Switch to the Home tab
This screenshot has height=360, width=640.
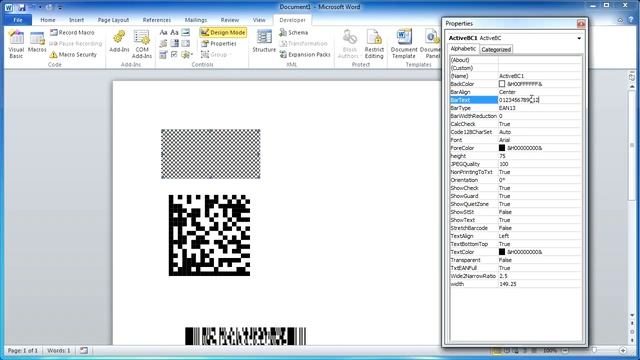click(48, 20)
